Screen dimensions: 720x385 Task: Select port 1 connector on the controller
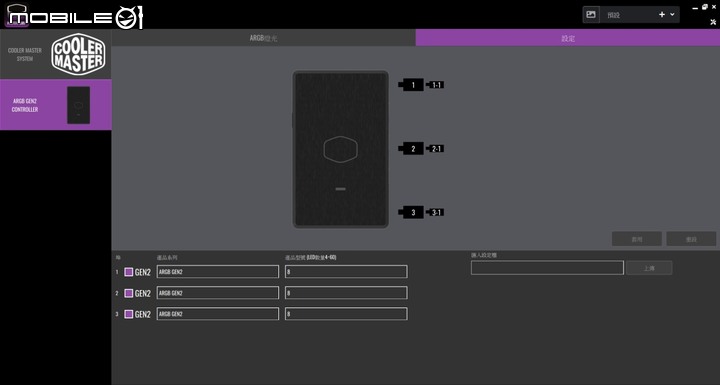point(411,85)
